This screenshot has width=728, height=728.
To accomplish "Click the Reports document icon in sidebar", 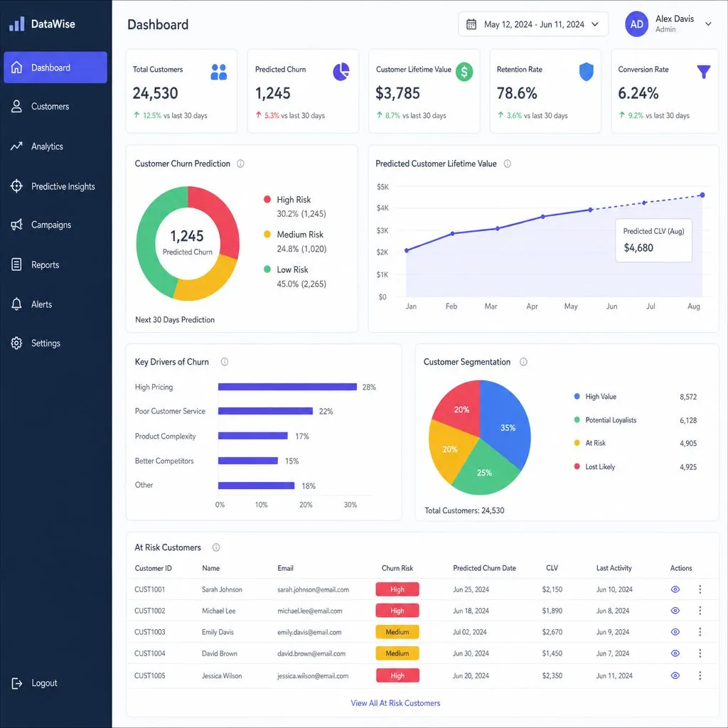I will click(17, 264).
